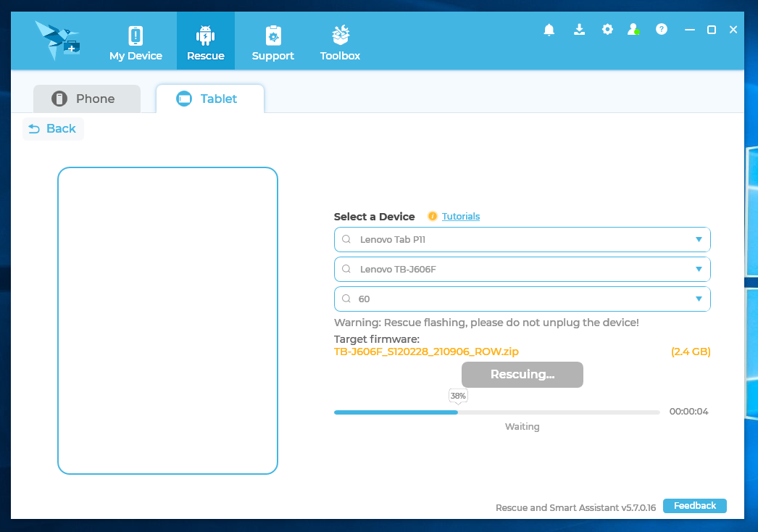Open settings gear
Screen dimensions: 758x532
pyautogui.click(x=607, y=30)
